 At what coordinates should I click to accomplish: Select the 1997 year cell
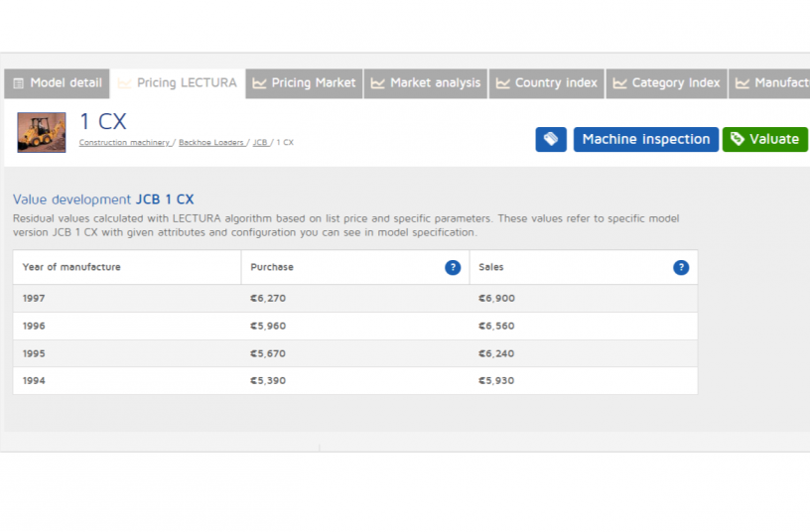tap(34, 299)
